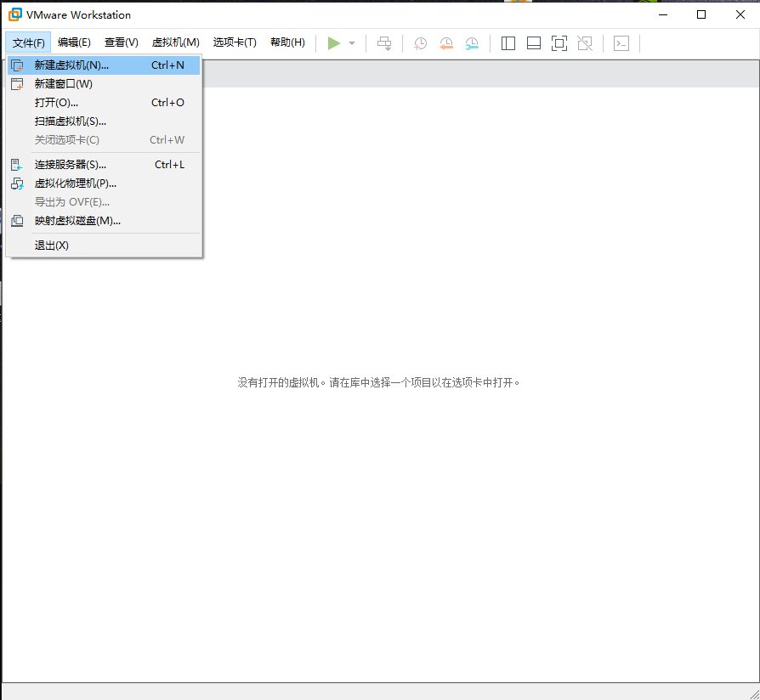Image resolution: width=760 pixels, height=700 pixels.
Task: Click the 文件(F) menu
Action: [x=28, y=42]
